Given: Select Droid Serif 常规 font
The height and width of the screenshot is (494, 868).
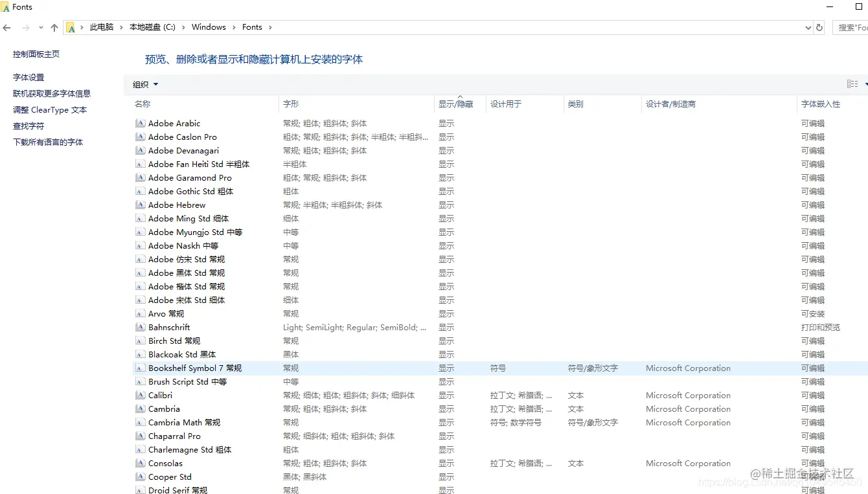Looking at the screenshot, I should [177, 489].
